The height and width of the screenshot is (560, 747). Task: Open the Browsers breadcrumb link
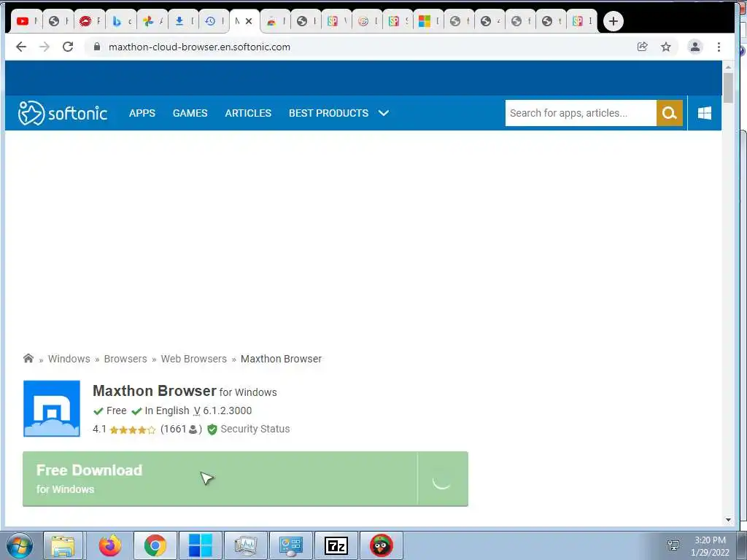click(125, 359)
